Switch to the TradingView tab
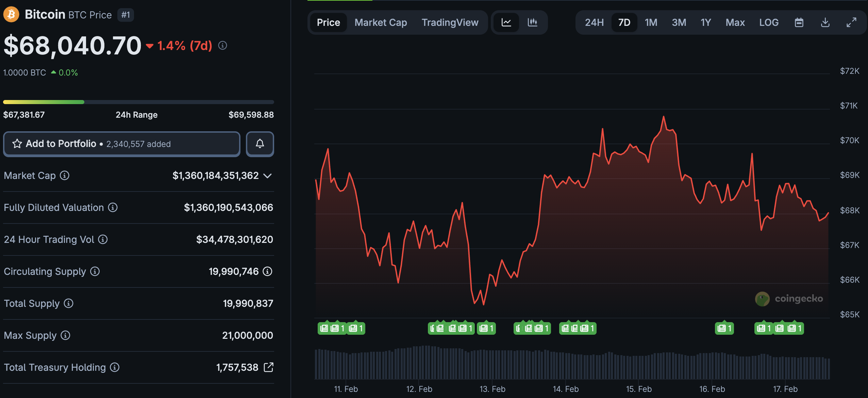 [450, 22]
